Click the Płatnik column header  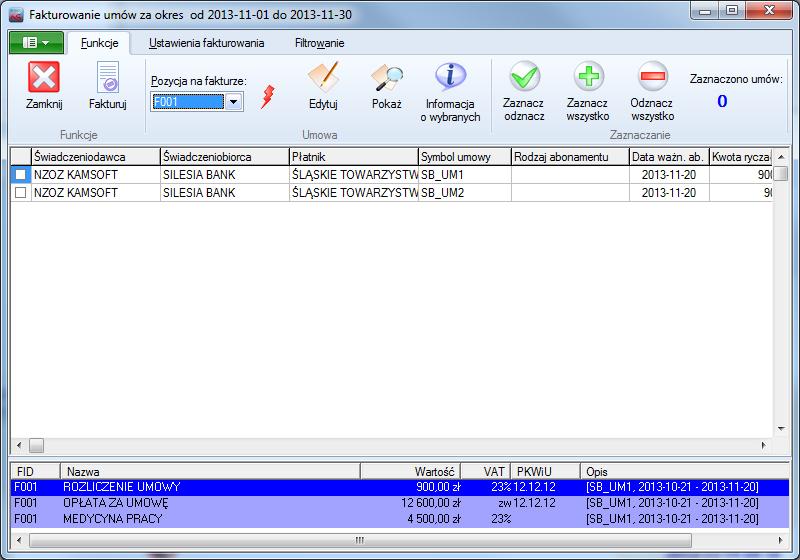coord(354,157)
